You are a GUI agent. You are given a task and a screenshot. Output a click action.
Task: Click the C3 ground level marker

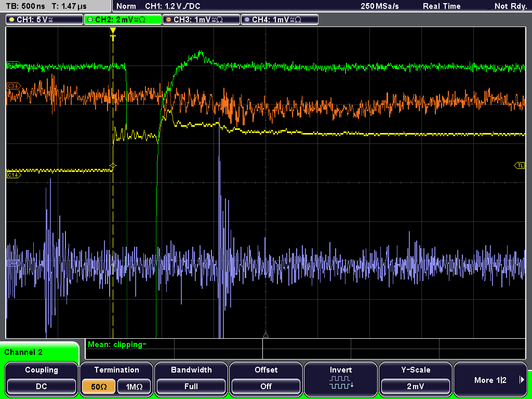[x=14, y=86]
